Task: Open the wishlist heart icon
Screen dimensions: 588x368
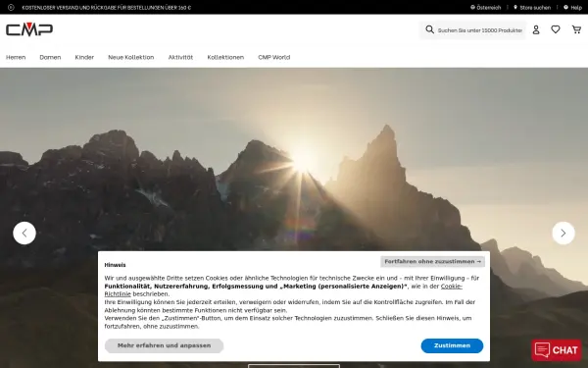Action: 556,29
